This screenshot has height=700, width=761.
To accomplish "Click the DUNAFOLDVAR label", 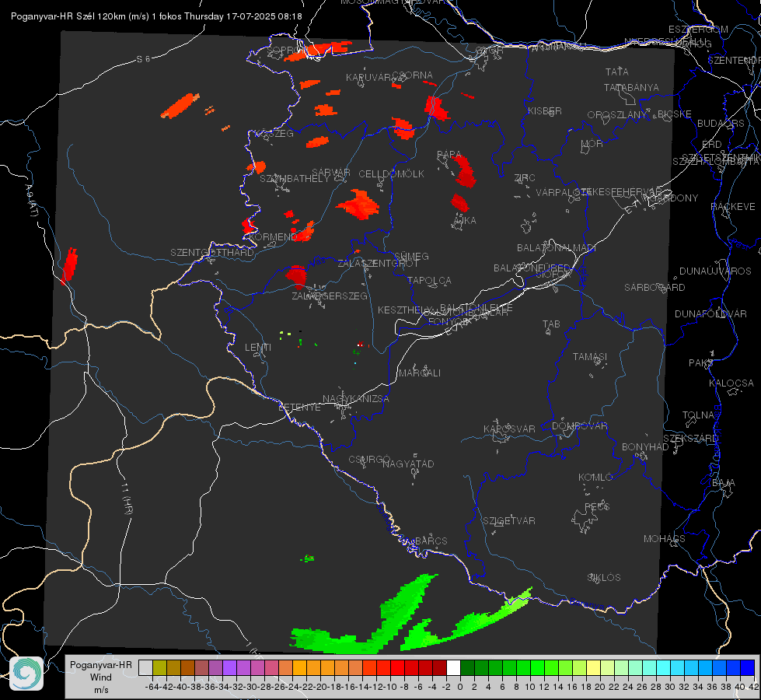I will (710, 313).
